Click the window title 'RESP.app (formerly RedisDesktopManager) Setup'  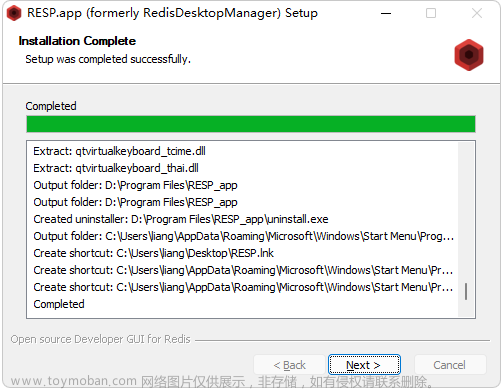(x=172, y=13)
